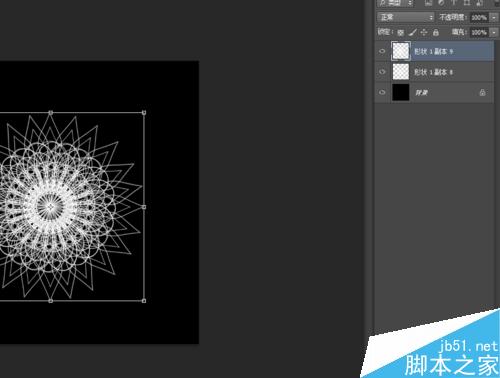Click the type layer filter icon
Viewport: 500px width, 378px height.
pyautogui.click(x=454, y=3)
